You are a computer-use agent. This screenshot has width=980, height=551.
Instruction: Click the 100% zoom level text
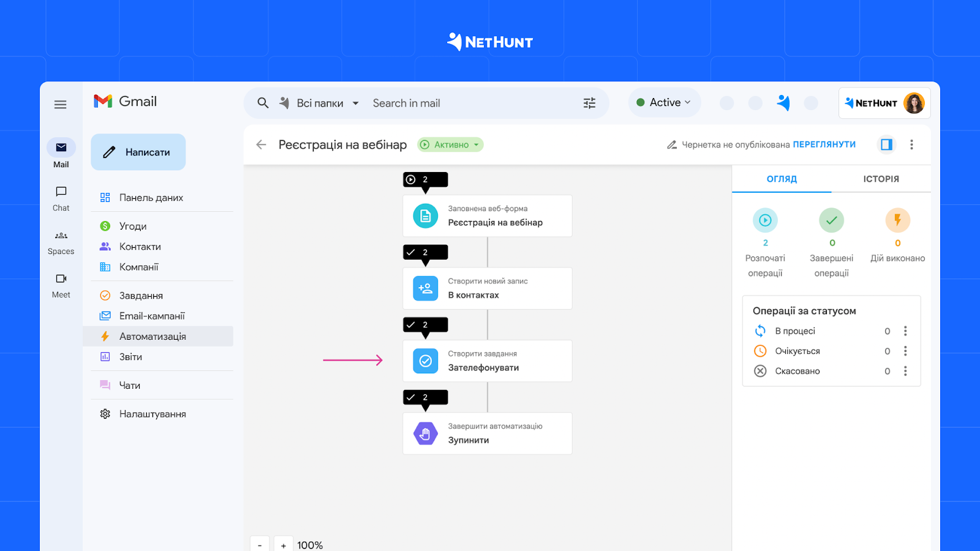click(x=310, y=545)
